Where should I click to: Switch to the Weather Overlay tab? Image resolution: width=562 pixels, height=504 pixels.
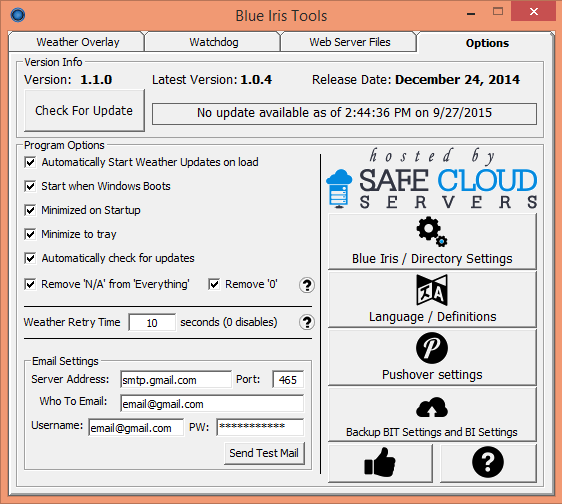pyautogui.click(x=78, y=42)
